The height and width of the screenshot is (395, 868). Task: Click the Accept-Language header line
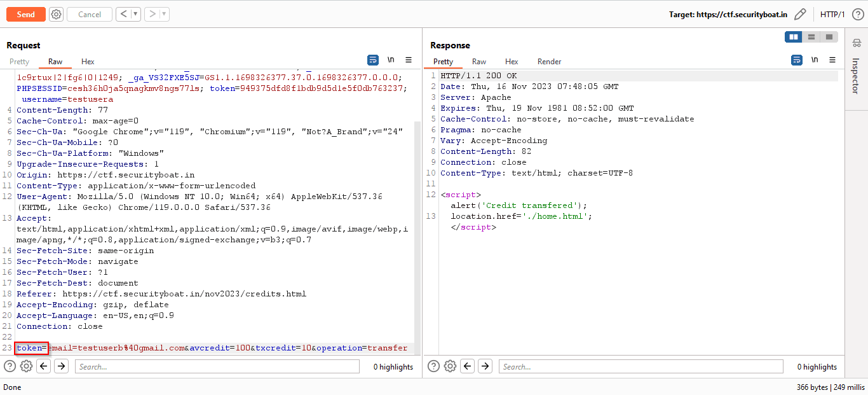click(95, 315)
